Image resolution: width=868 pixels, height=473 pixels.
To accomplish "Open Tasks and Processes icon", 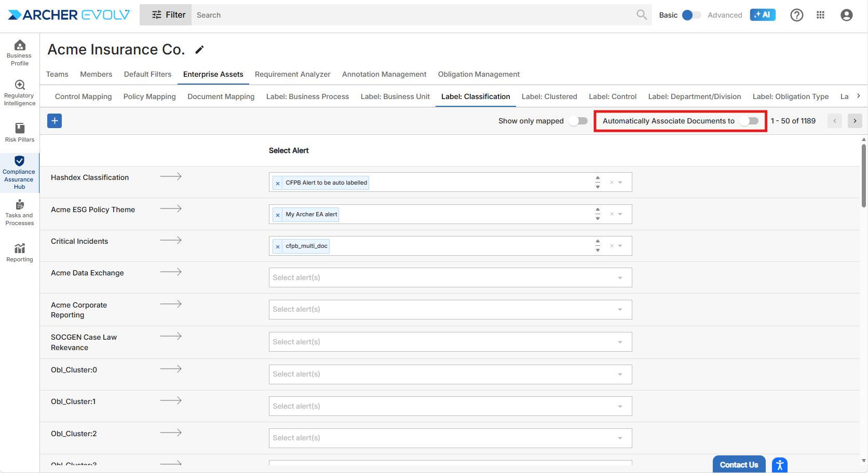I will 20,213.
